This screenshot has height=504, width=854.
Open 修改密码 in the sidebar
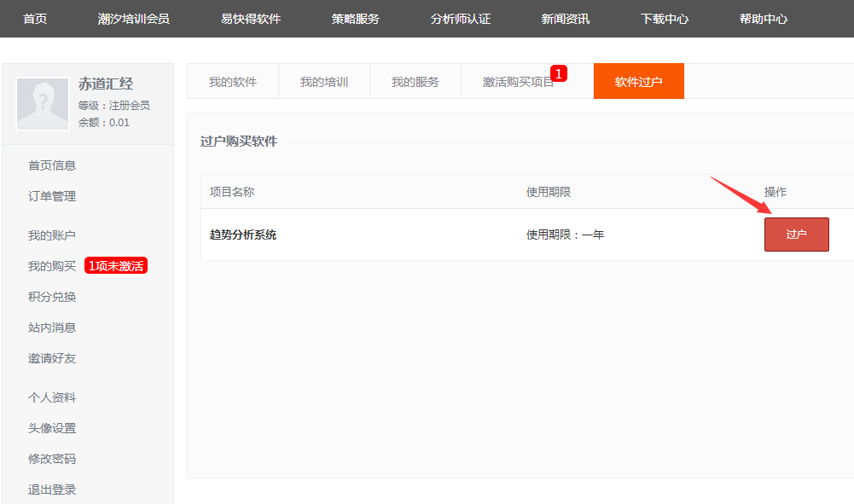(52, 459)
